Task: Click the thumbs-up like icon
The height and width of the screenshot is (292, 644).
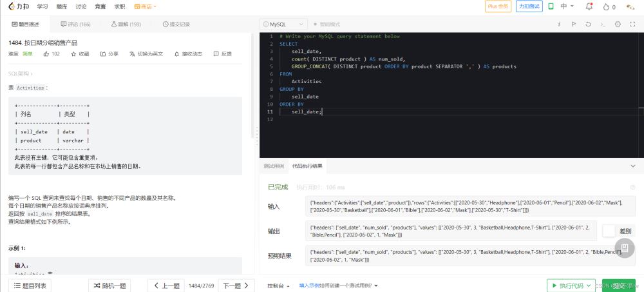Action: pyautogui.click(x=46, y=54)
